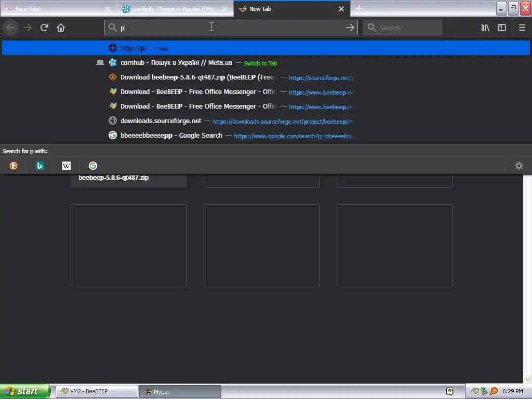
Task: Switch to the cornhub Meta.ua tab
Action: [175, 9]
